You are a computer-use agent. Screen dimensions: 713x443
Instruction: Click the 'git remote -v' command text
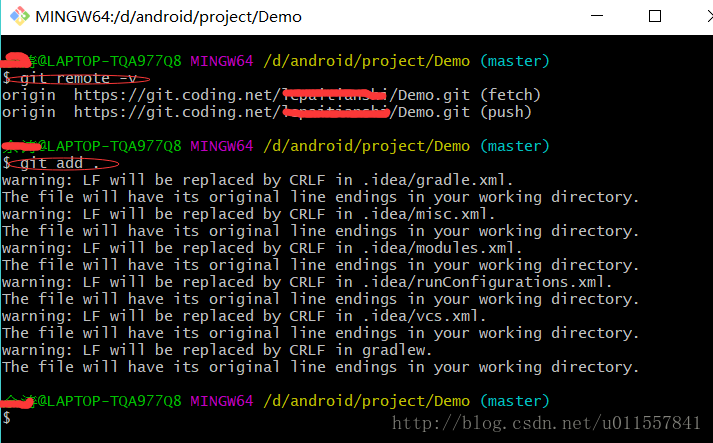coord(79,78)
